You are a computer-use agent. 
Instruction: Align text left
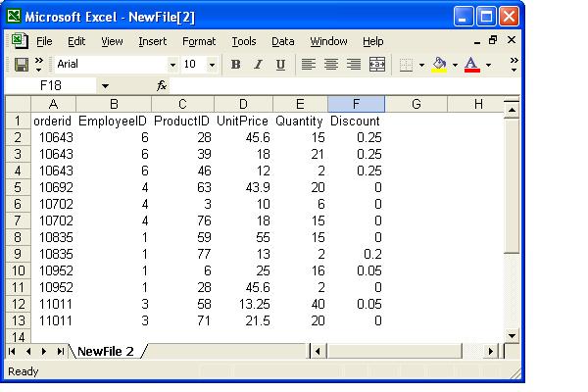[309, 65]
